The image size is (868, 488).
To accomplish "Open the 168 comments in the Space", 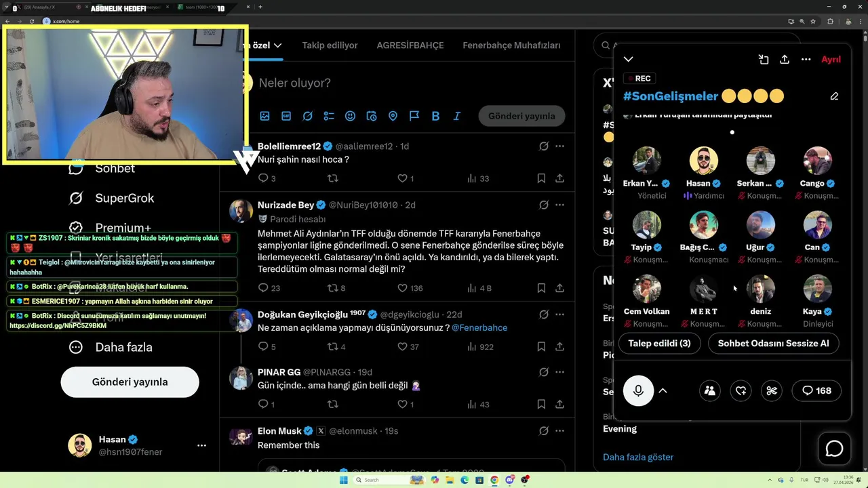I will [816, 390].
